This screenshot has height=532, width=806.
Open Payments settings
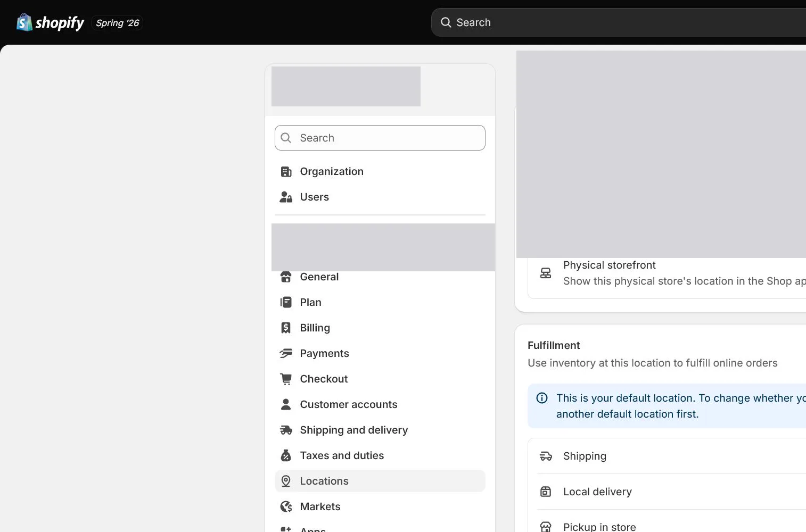(x=380, y=353)
